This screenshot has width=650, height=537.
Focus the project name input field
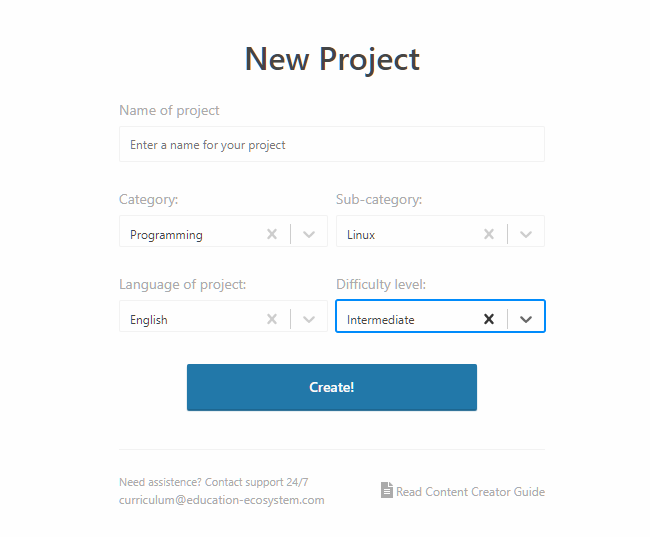[332, 144]
